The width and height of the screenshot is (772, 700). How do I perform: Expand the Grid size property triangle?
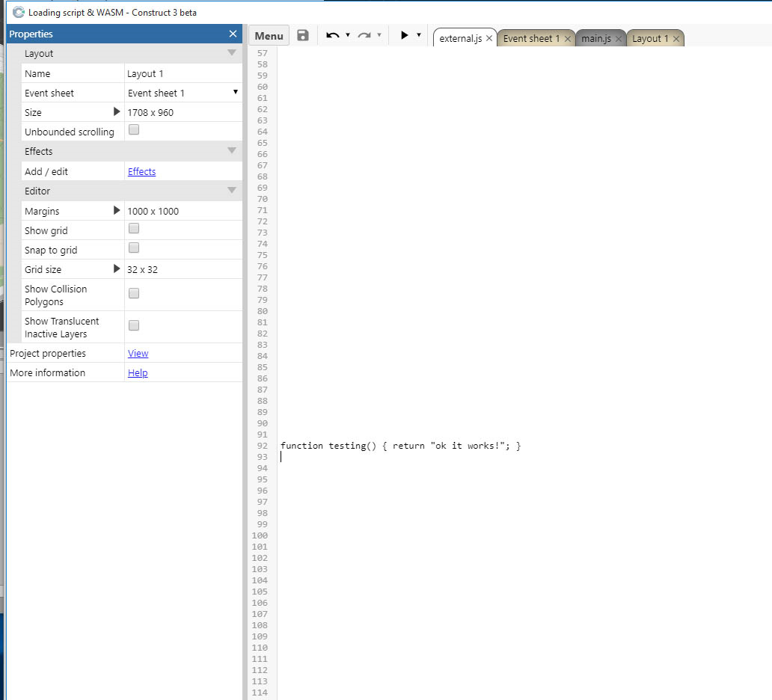pyautogui.click(x=117, y=268)
